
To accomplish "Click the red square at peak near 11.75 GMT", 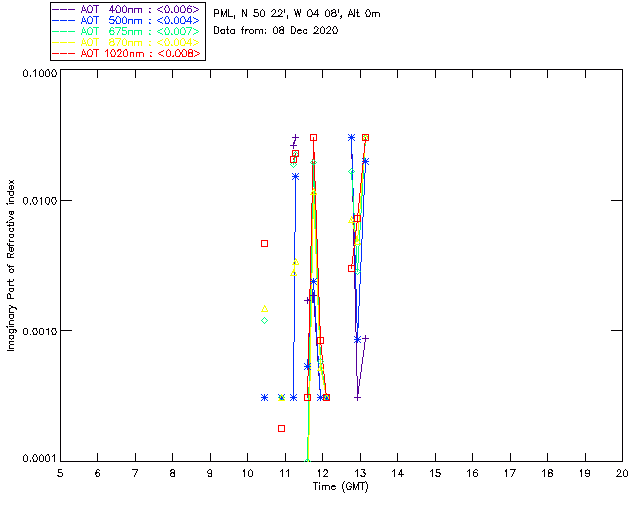I will point(313,138).
